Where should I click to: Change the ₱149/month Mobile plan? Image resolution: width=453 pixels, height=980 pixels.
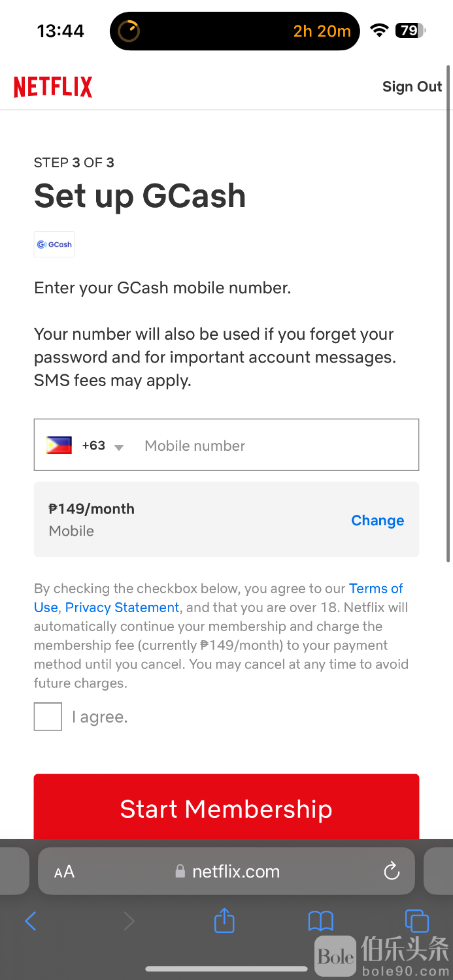pos(377,520)
